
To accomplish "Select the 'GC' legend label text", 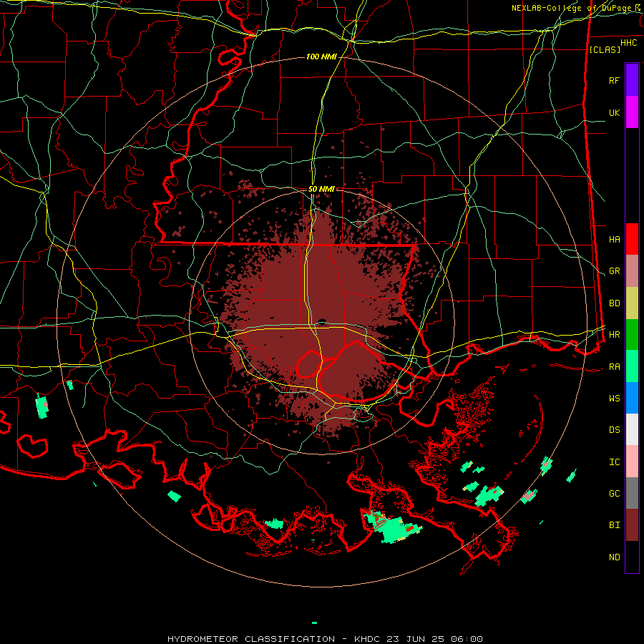I will pos(614,494).
